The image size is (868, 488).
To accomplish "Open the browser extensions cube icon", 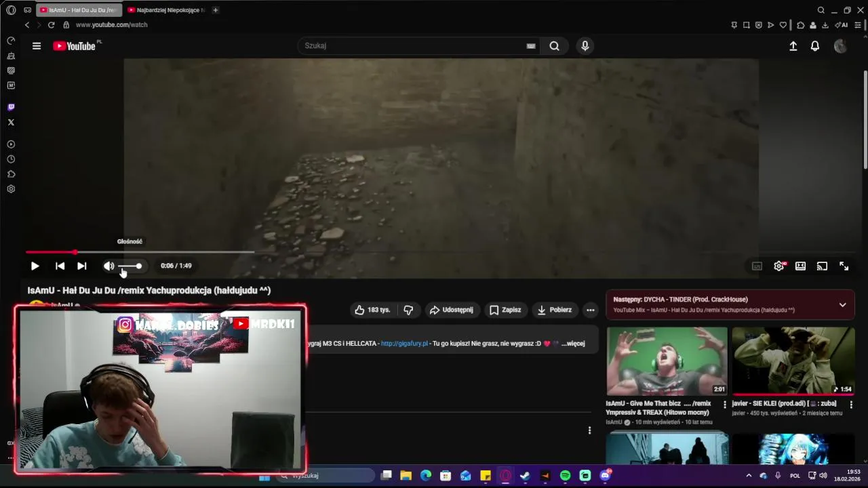I will [x=801, y=25].
